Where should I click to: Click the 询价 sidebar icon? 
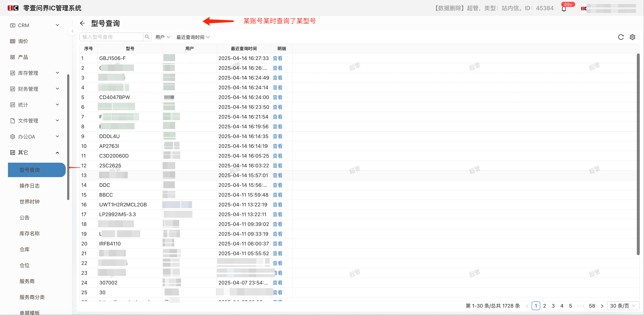[x=13, y=41]
